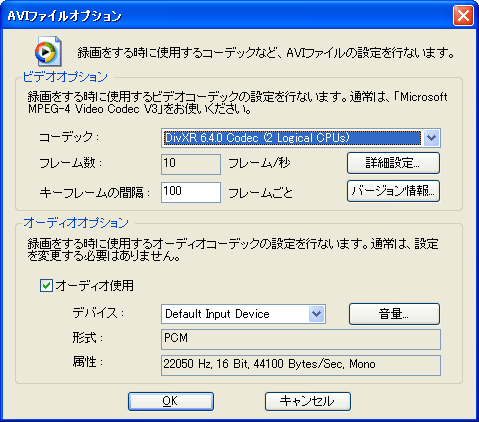Click the オーディオオプション group label
This screenshot has height=422, width=479.
(76, 223)
